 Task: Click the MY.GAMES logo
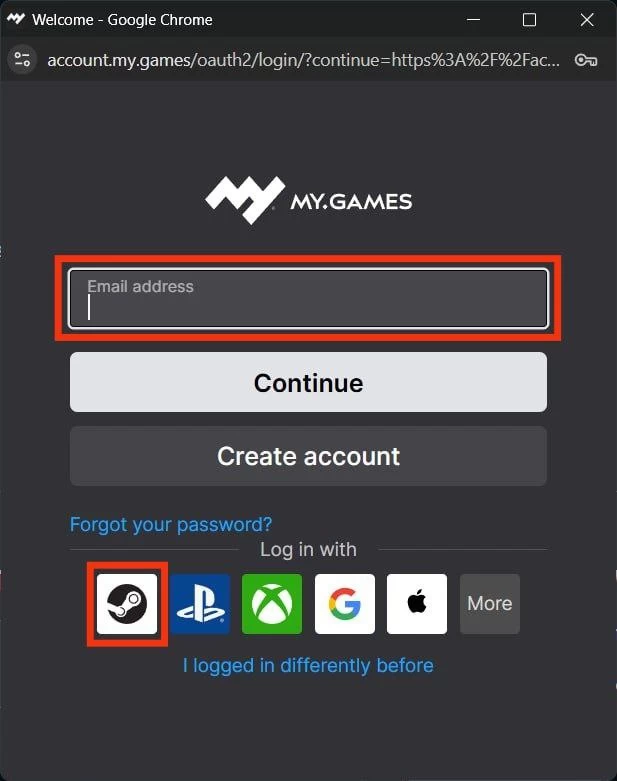(308, 200)
